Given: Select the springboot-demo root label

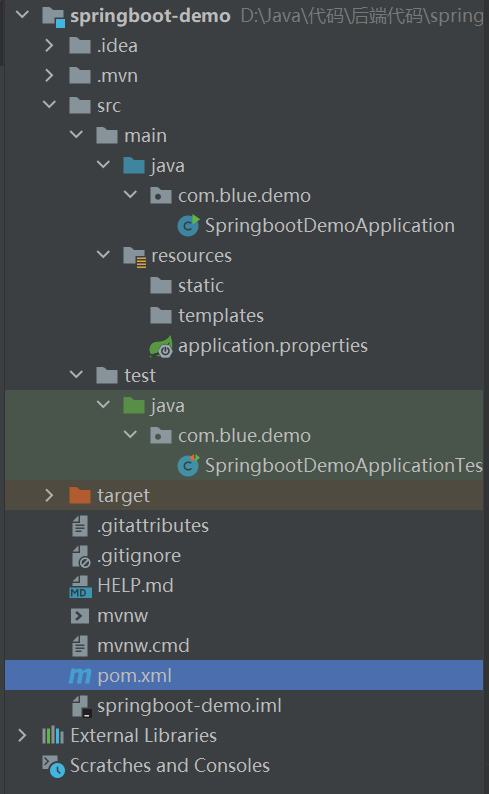Looking at the screenshot, I should [x=150, y=17].
